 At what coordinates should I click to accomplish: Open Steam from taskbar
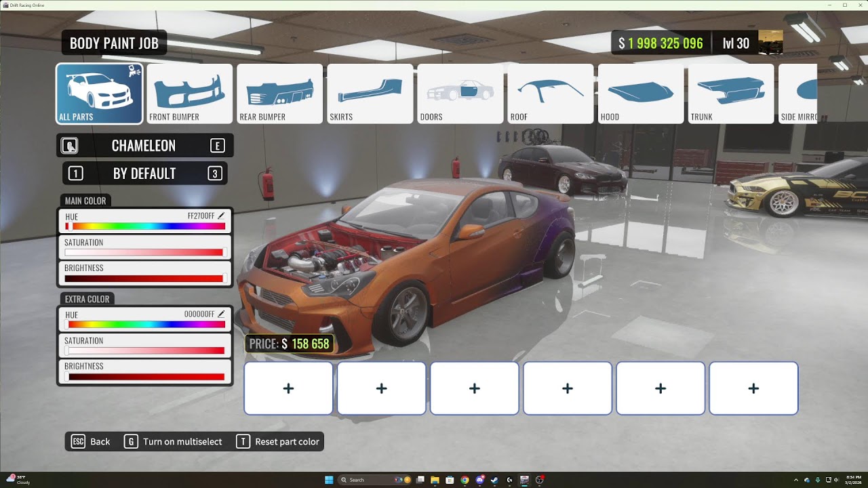pyautogui.click(x=494, y=480)
